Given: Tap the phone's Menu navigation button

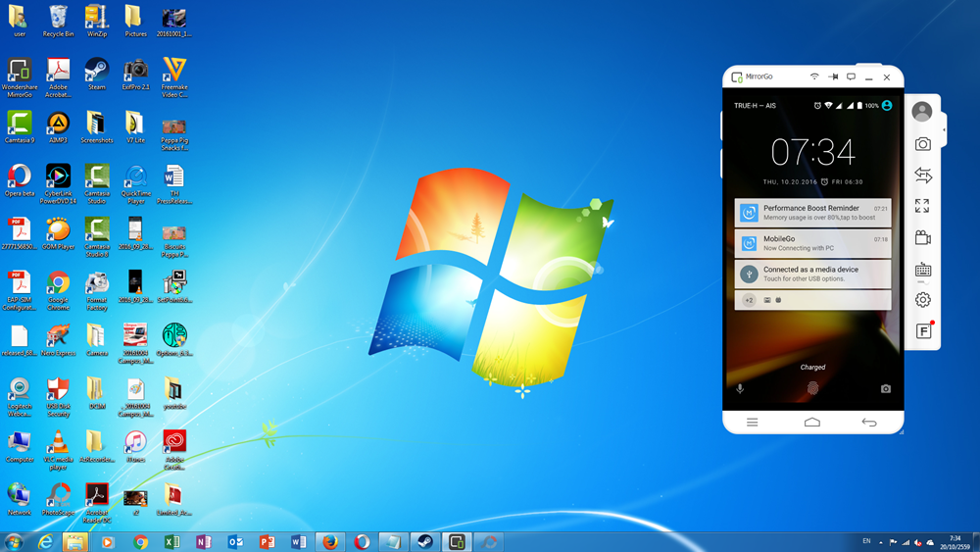Looking at the screenshot, I should (753, 423).
